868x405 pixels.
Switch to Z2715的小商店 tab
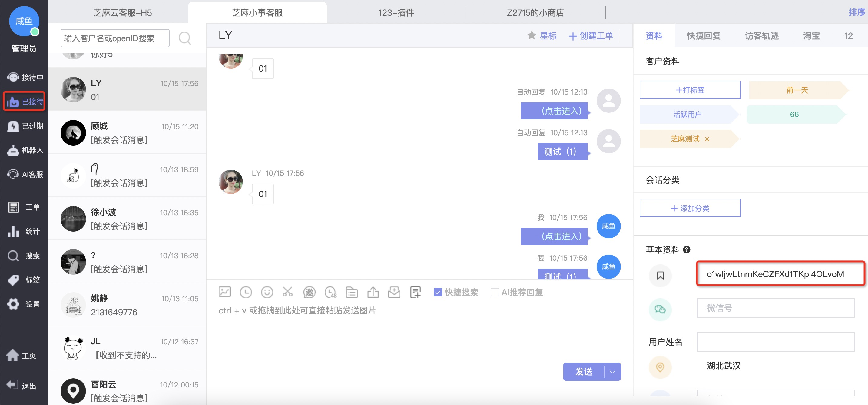(535, 13)
